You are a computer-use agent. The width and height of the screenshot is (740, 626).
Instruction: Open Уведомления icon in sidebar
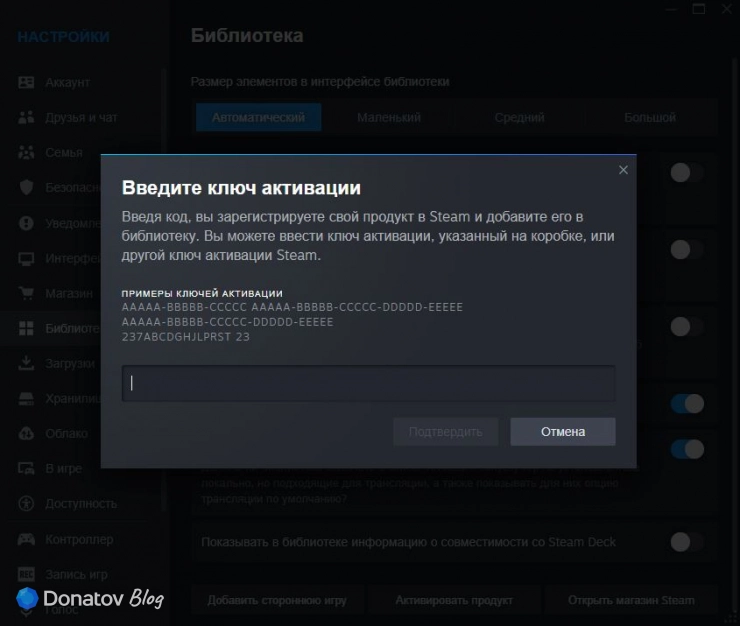tap(26, 223)
